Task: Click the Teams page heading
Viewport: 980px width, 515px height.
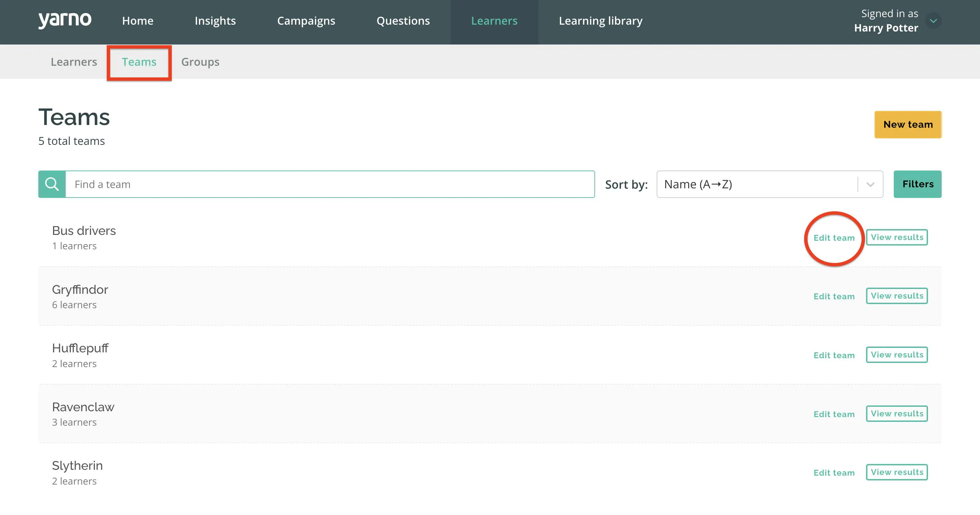Action: pos(74,117)
